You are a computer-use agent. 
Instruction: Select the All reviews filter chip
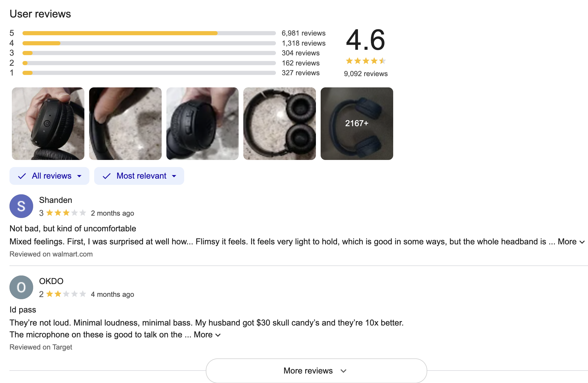[x=49, y=176]
